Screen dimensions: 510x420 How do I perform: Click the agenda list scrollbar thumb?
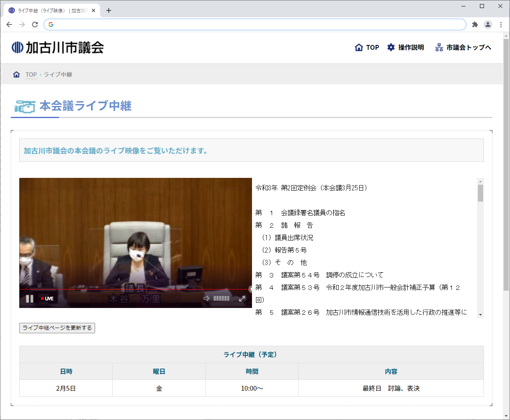[481, 193]
